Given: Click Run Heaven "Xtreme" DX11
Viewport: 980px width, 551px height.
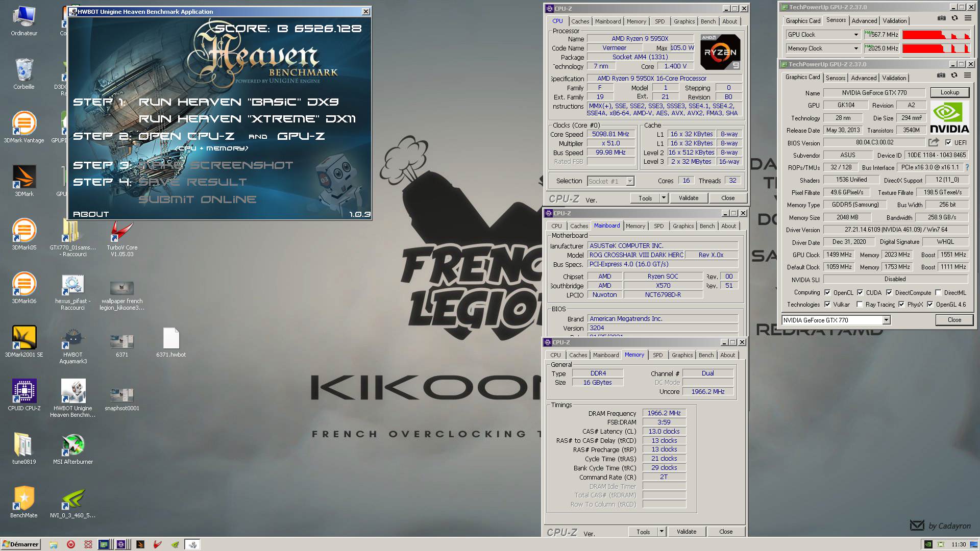Looking at the screenshot, I should coord(247,119).
